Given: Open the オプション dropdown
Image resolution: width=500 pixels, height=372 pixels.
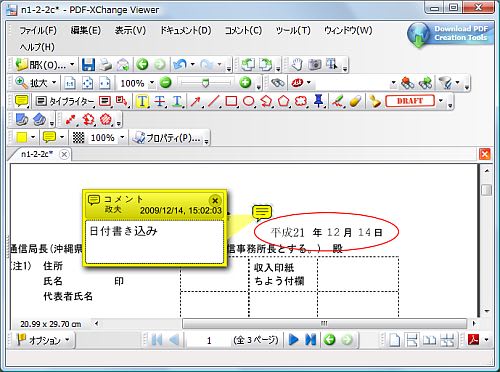Looking at the screenshot, I should click(44, 340).
